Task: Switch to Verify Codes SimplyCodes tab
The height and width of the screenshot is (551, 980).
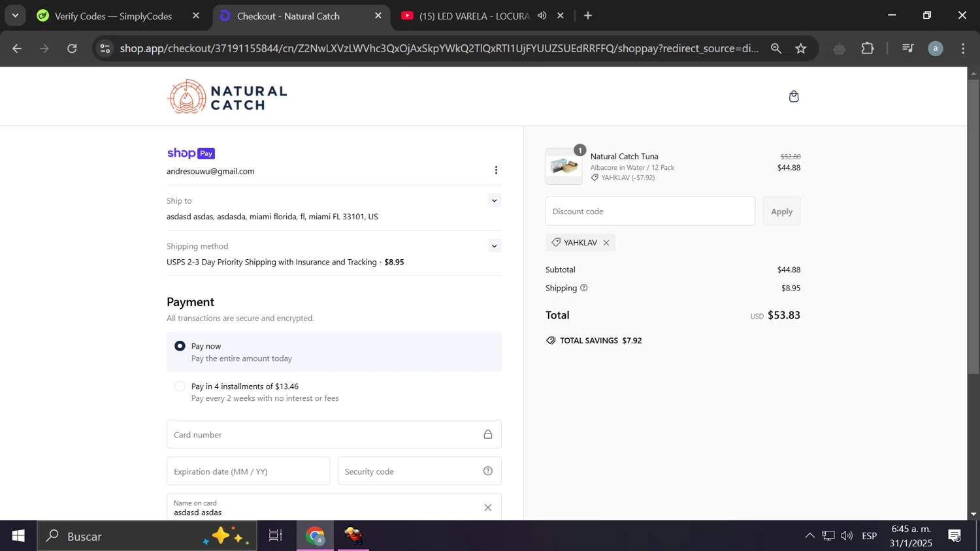Action: pyautogui.click(x=113, y=16)
